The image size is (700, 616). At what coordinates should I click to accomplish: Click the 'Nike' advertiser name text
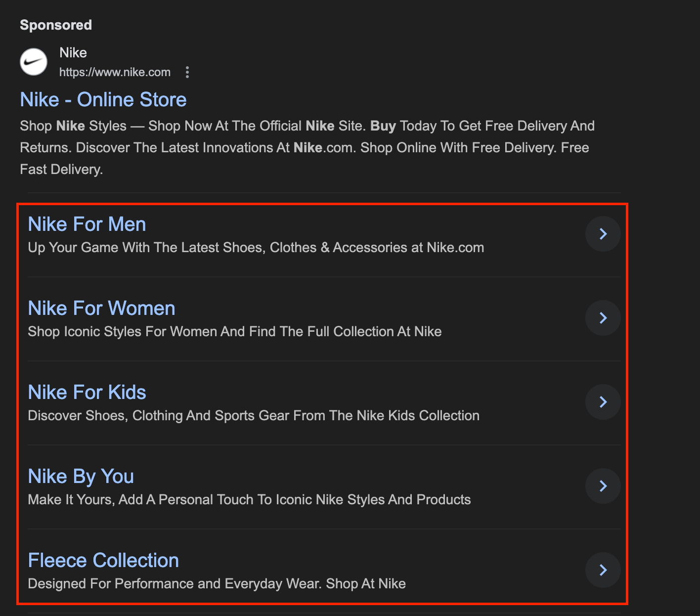click(73, 52)
